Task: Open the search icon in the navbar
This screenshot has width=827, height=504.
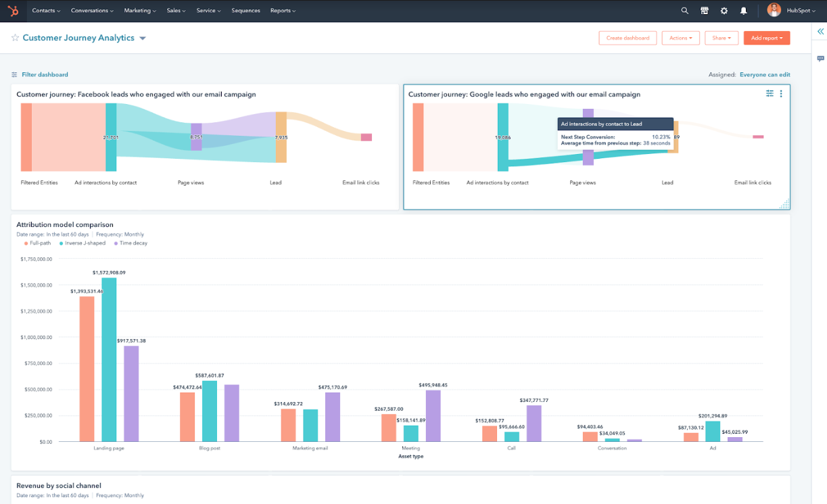Action: [x=685, y=10]
